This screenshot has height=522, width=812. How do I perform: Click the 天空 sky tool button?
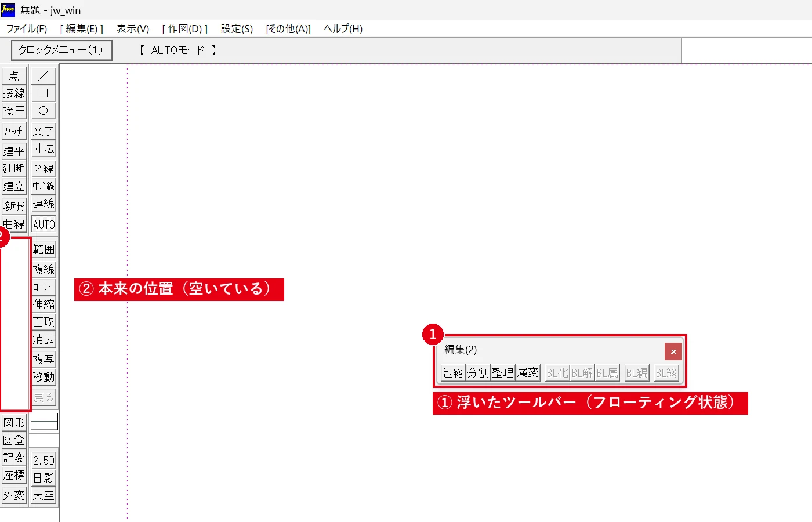(x=43, y=495)
